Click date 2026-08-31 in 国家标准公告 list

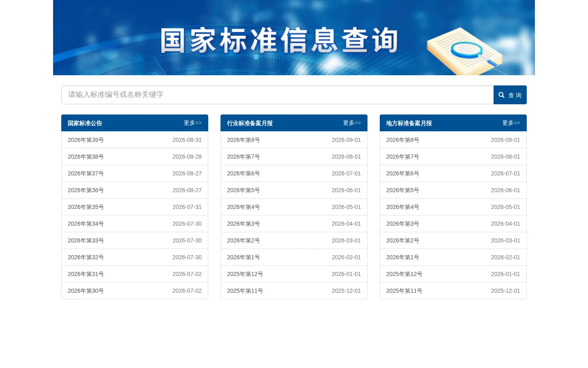coord(187,140)
